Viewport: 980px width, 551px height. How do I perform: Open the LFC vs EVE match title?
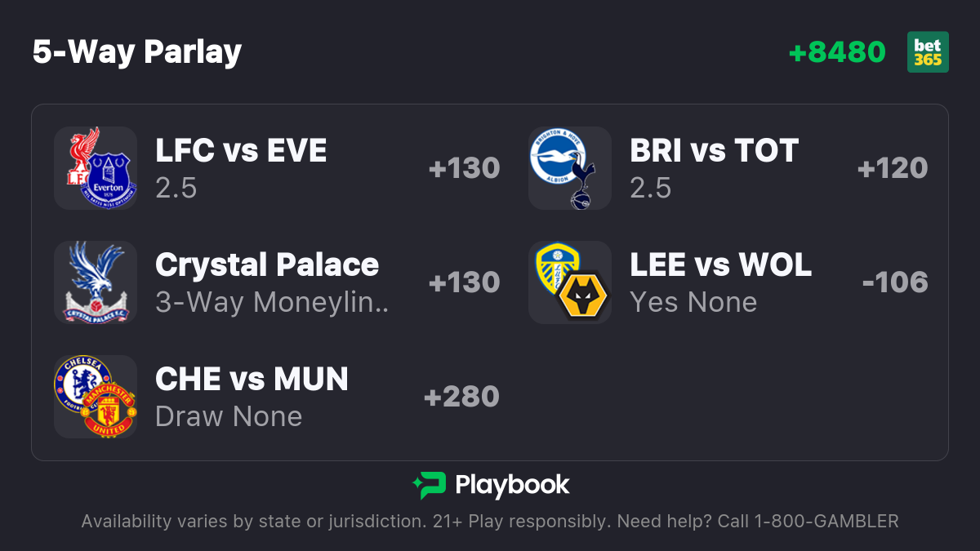241,151
